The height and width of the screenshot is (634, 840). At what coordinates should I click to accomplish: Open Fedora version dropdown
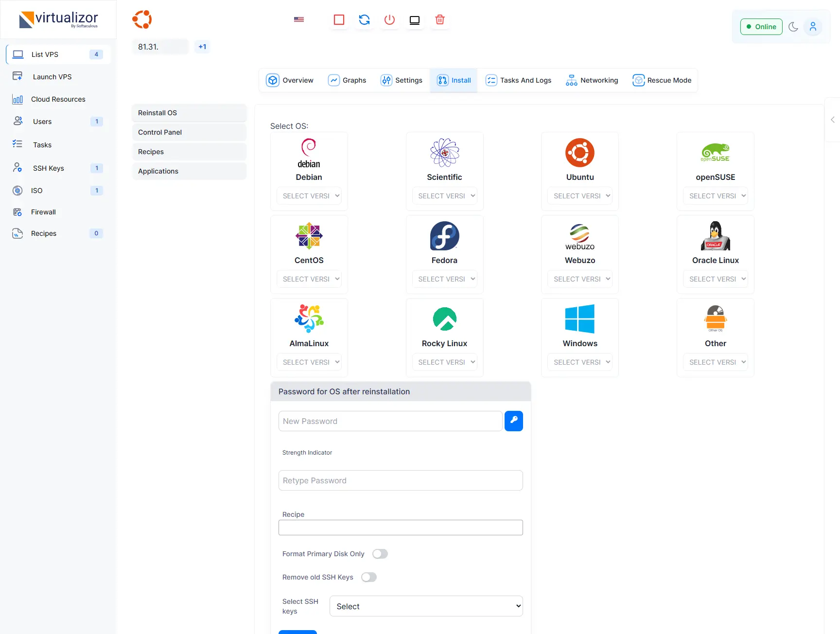[x=445, y=279]
